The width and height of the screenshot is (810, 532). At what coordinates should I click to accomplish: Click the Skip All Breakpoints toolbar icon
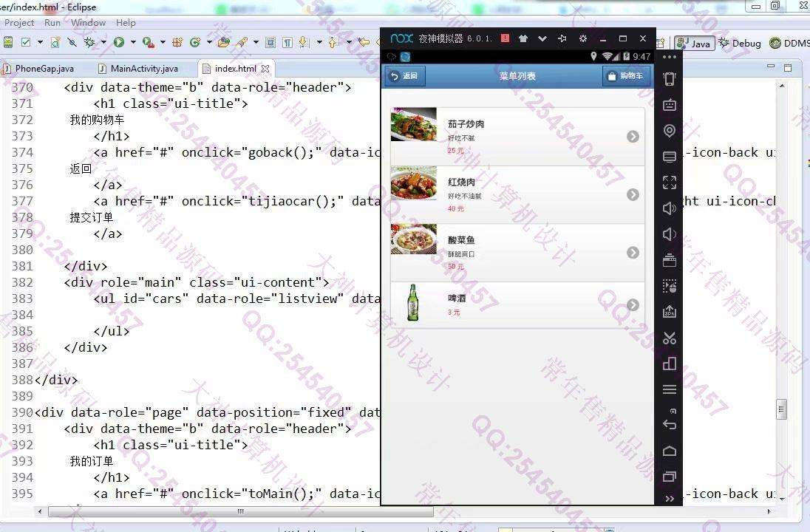(72, 42)
